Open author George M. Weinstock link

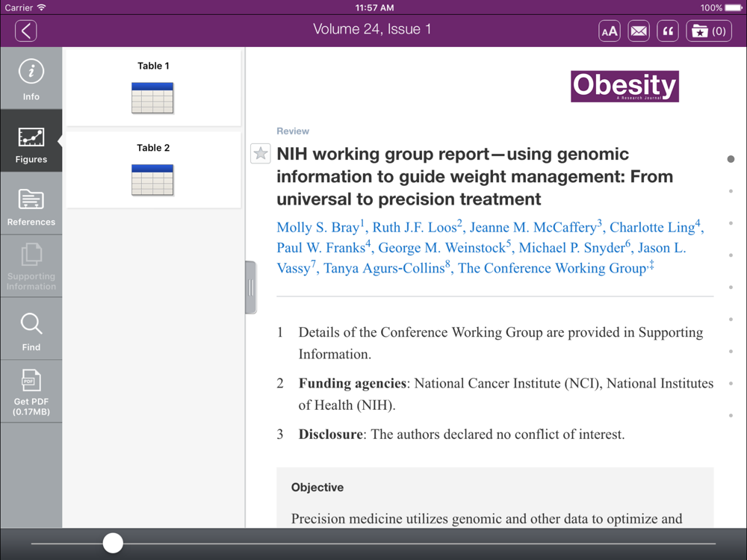(x=444, y=247)
